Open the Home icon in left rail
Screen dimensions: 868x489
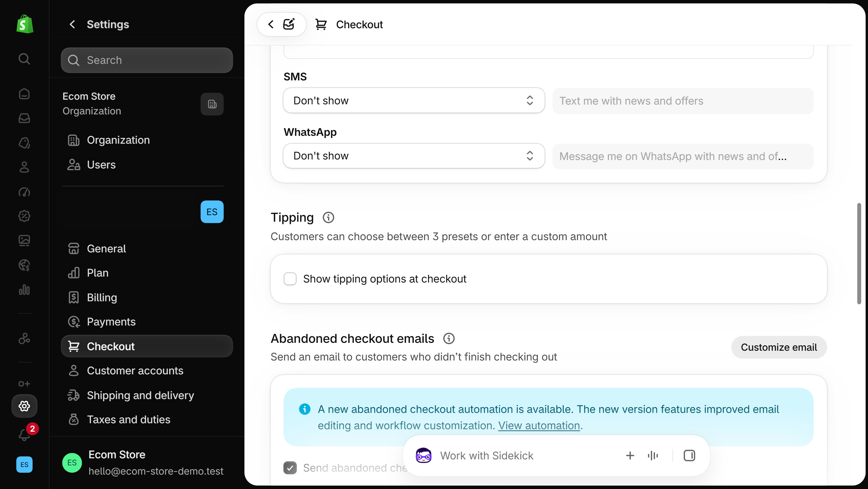point(24,94)
